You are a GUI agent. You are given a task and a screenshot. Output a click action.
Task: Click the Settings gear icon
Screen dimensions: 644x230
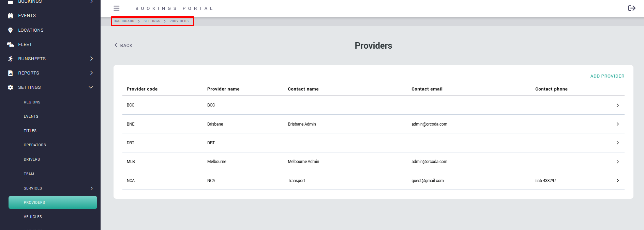point(11,87)
